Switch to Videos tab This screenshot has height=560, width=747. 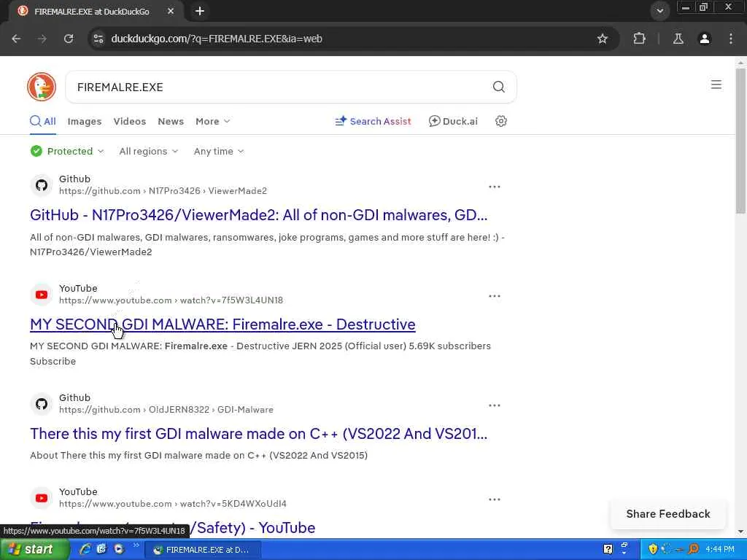click(130, 122)
